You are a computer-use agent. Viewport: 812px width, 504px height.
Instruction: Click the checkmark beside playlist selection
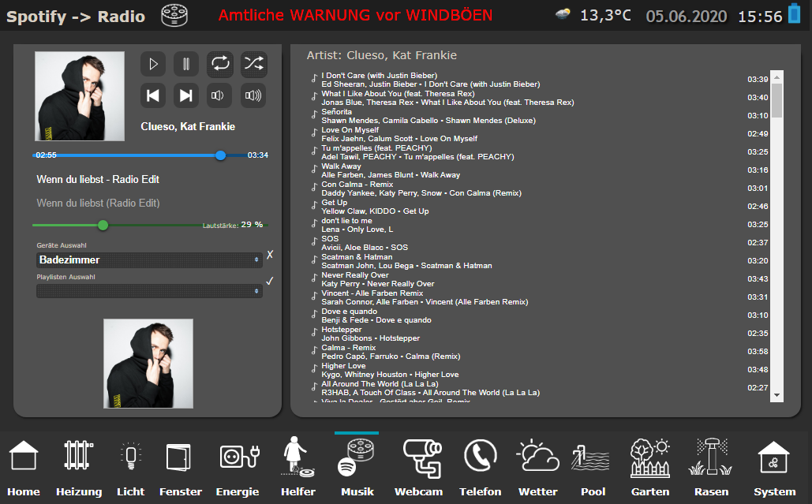270,281
